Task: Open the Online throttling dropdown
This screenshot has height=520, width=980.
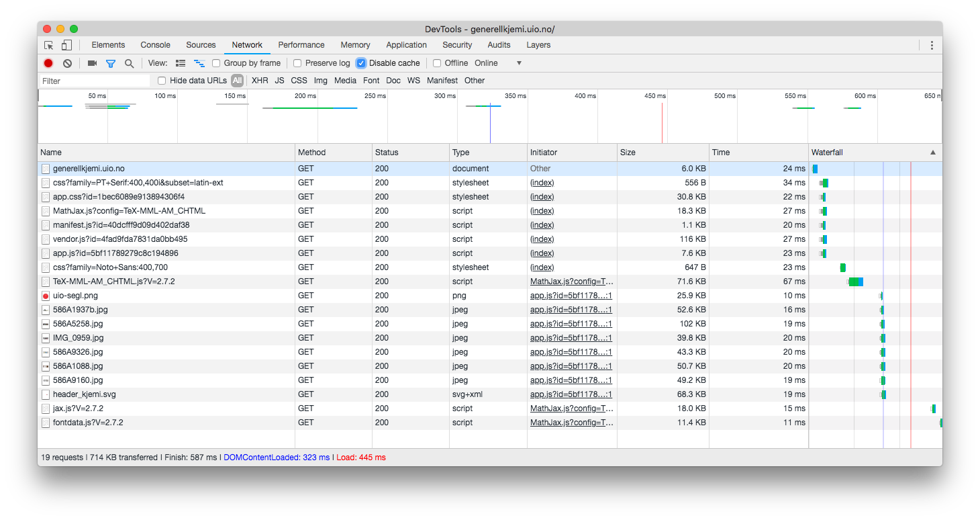Action: (498, 63)
